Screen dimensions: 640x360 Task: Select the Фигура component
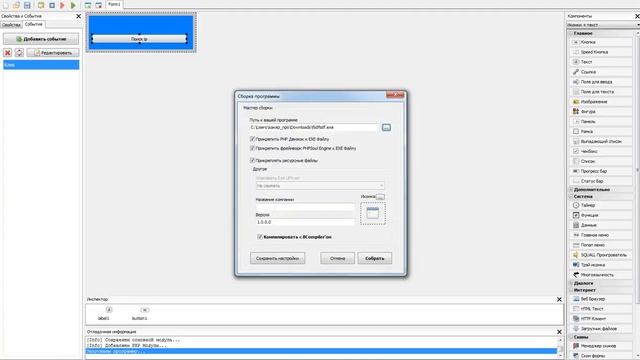click(601, 111)
